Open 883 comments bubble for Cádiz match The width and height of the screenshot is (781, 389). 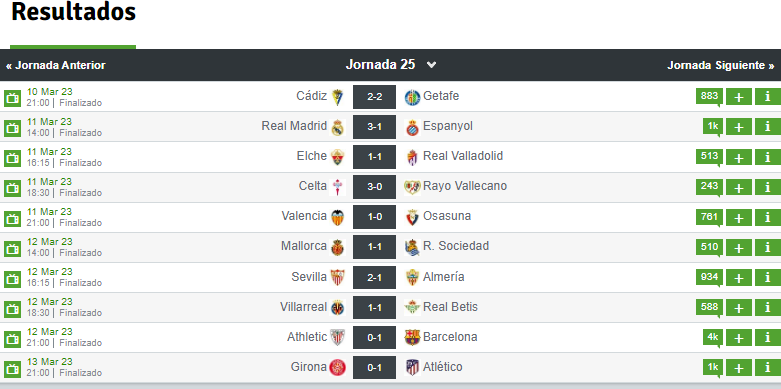coord(709,97)
